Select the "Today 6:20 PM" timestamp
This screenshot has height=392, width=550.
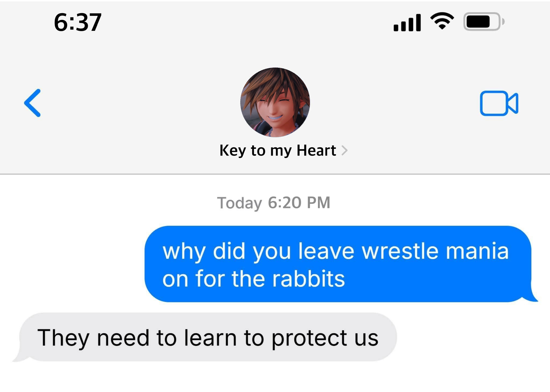(x=274, y=203)
